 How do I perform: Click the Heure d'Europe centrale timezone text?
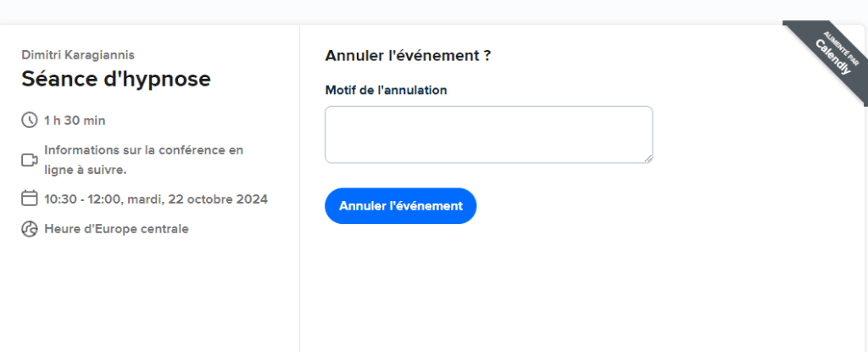click(x=116, y=229)
